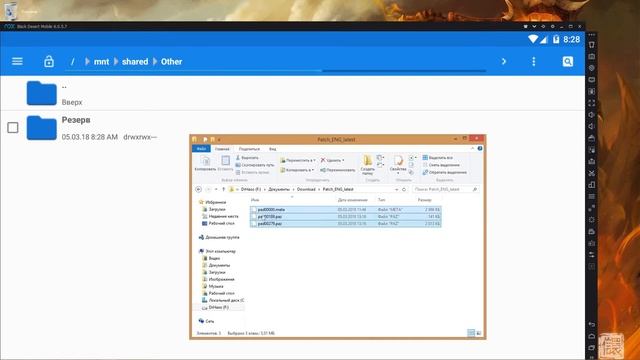Open Изображения in Explorer sidebar
This screenshot has height=360, width=640.
(x=219, y=280)
